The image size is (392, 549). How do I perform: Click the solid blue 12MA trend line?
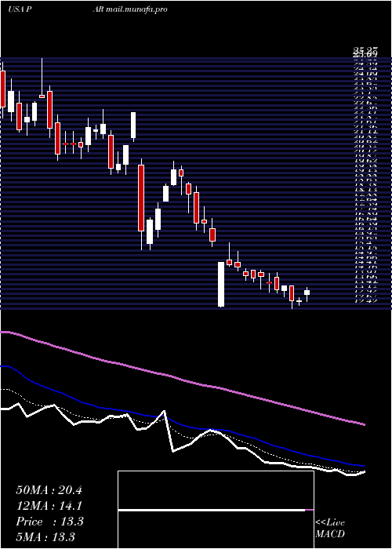pos(182,426)
